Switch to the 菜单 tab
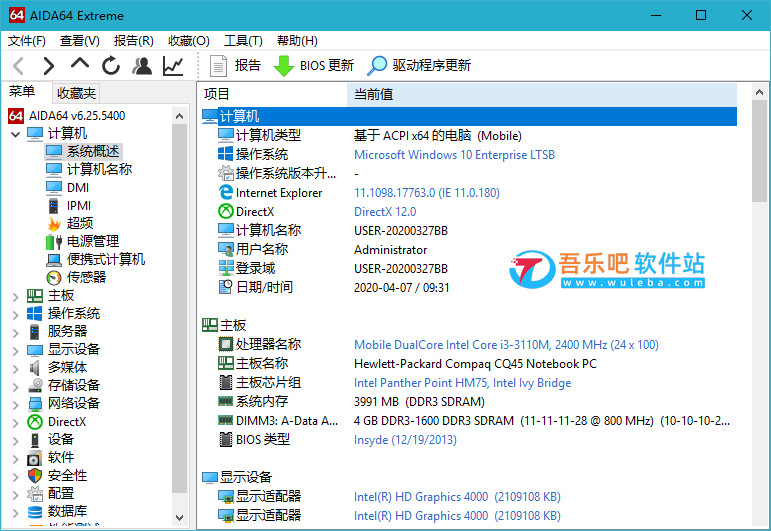Image resolution: width=771 pixels, height=531 pixels. [x=22, y=92]
